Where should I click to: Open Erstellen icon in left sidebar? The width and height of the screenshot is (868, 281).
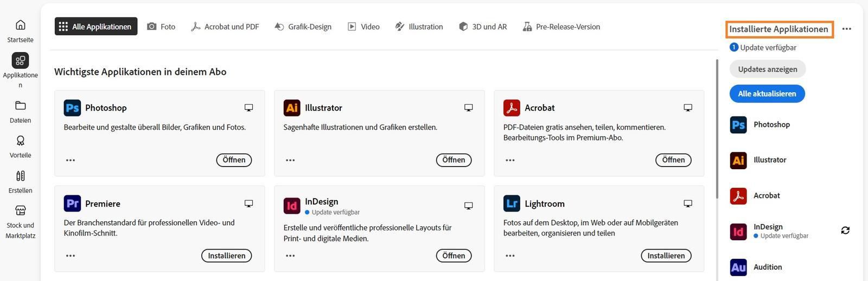coord(20,176)
